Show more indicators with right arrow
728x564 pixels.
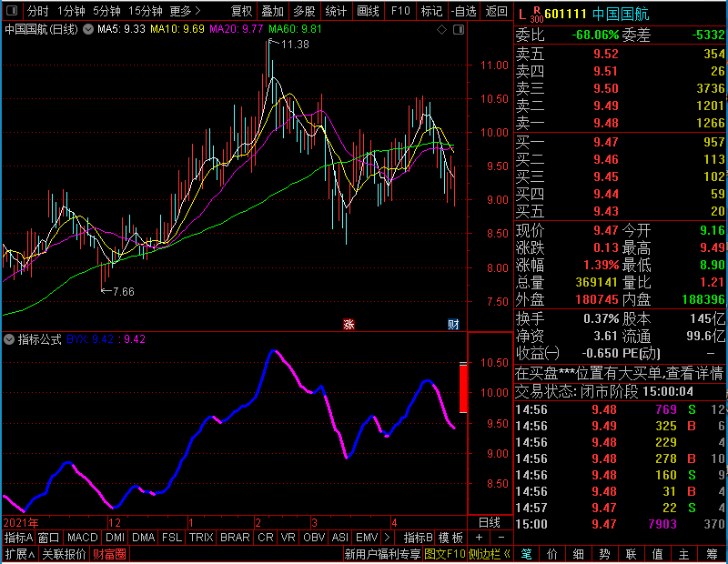387,538
